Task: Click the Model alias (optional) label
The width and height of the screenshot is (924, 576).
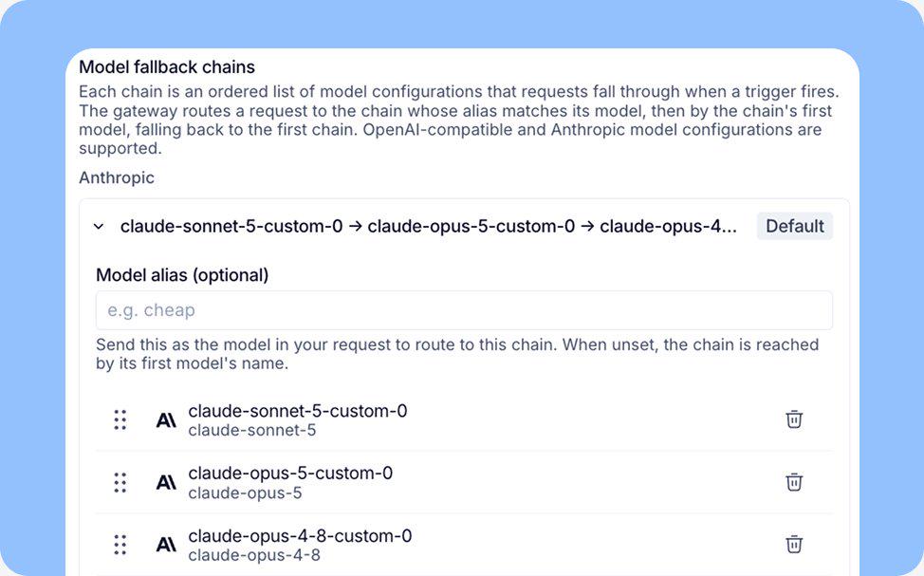Action: coord(182,275)
